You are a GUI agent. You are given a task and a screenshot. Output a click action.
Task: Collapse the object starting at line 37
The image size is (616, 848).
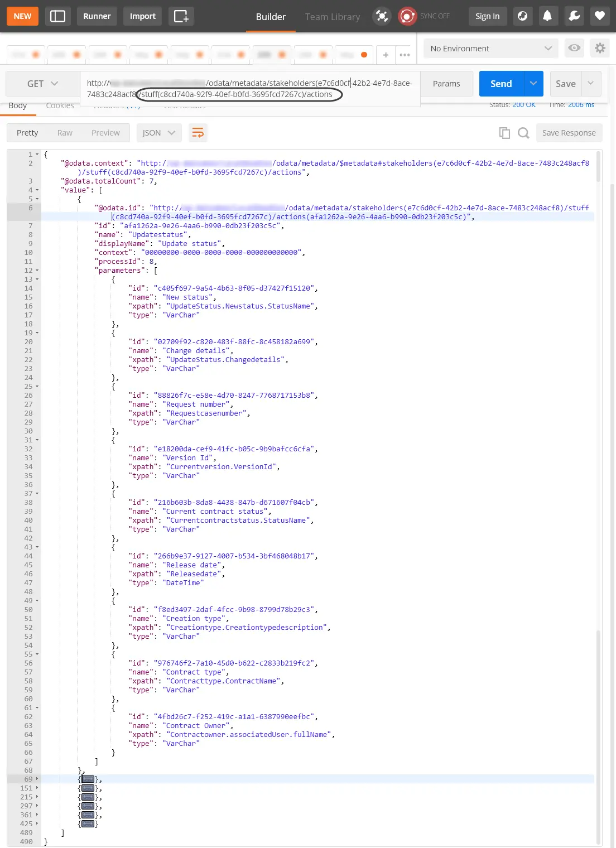(x=37, y=494)
